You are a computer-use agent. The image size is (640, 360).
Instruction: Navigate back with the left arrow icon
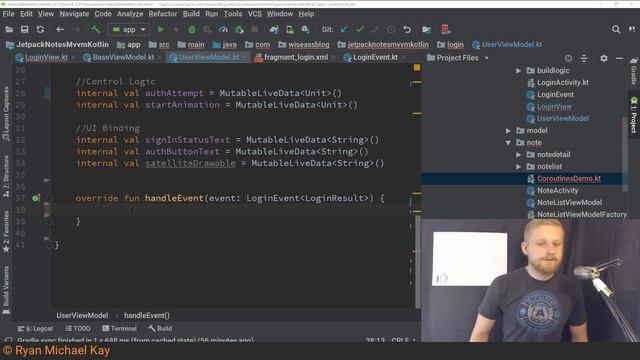point(60,29)
